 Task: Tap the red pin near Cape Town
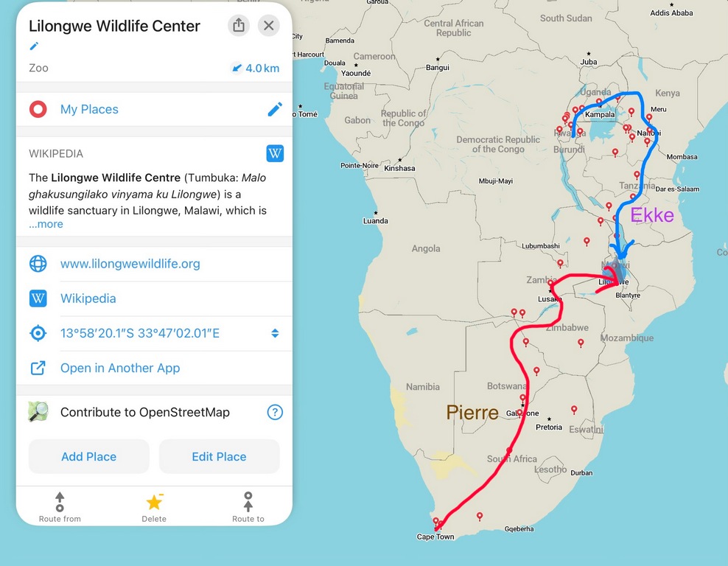(436, 521)
